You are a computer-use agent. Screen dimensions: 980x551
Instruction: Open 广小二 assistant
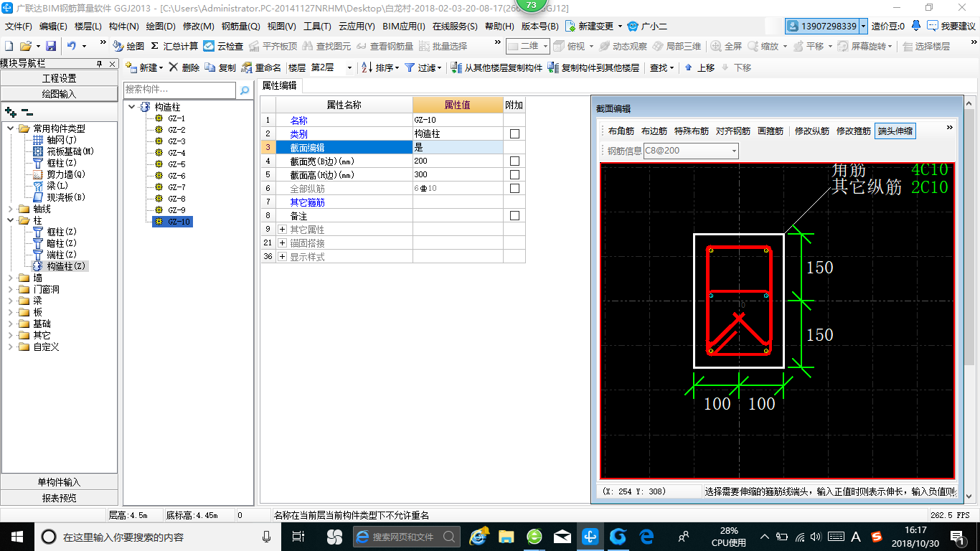click(x=647, y=26)
